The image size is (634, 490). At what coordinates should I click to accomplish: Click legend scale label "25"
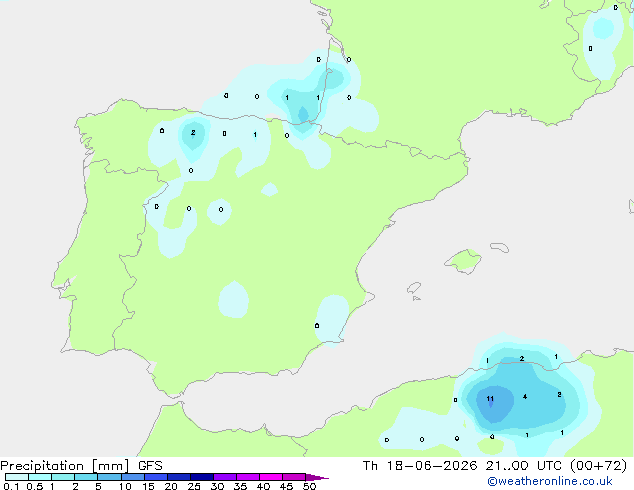click(x=194, y=486)
